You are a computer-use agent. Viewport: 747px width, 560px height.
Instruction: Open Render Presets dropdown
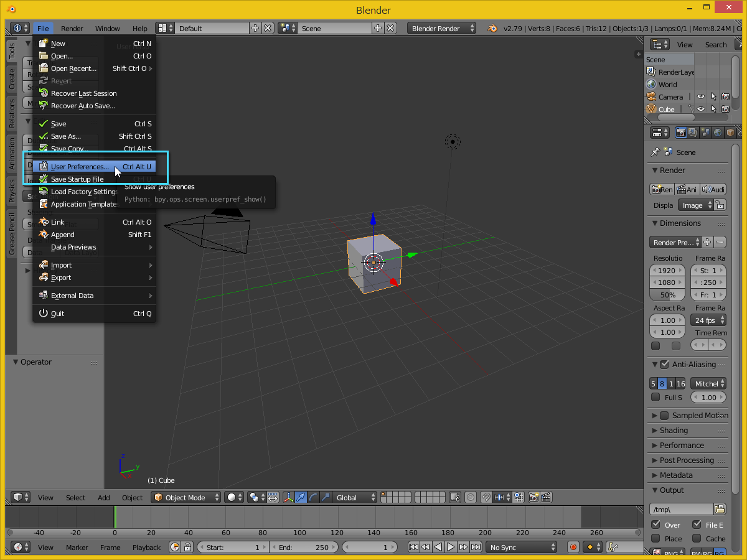(x=675, y=243)
